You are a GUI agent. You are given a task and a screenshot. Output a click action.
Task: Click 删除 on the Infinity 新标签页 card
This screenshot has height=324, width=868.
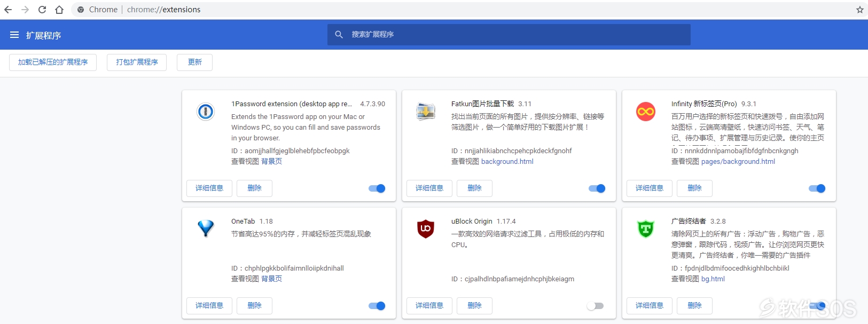tap(695, 188)
